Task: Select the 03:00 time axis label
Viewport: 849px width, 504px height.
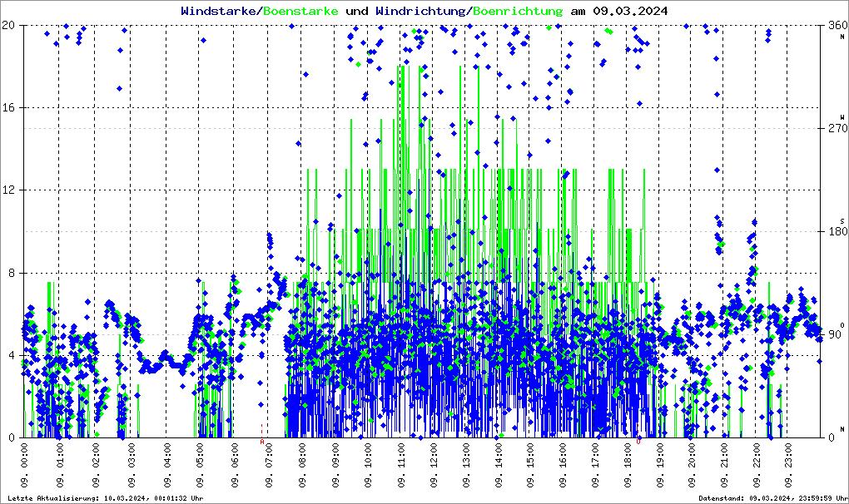Action: coord(132,465)
